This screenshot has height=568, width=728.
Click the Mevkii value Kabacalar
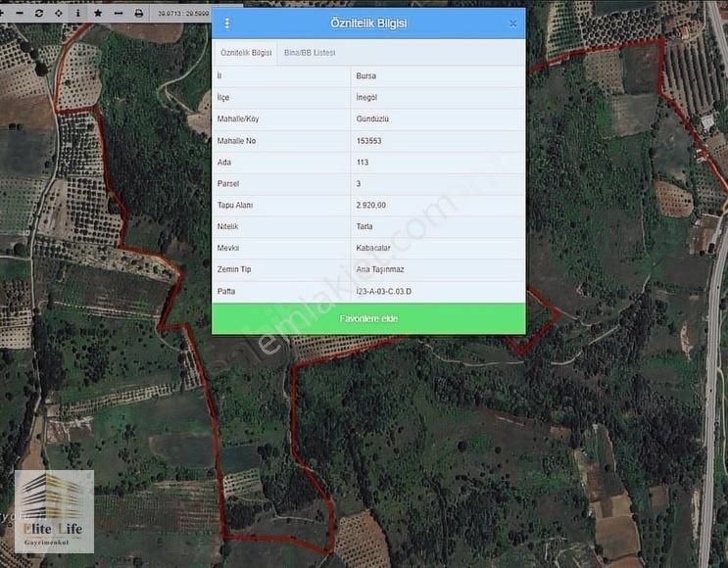tap(373, 248)
